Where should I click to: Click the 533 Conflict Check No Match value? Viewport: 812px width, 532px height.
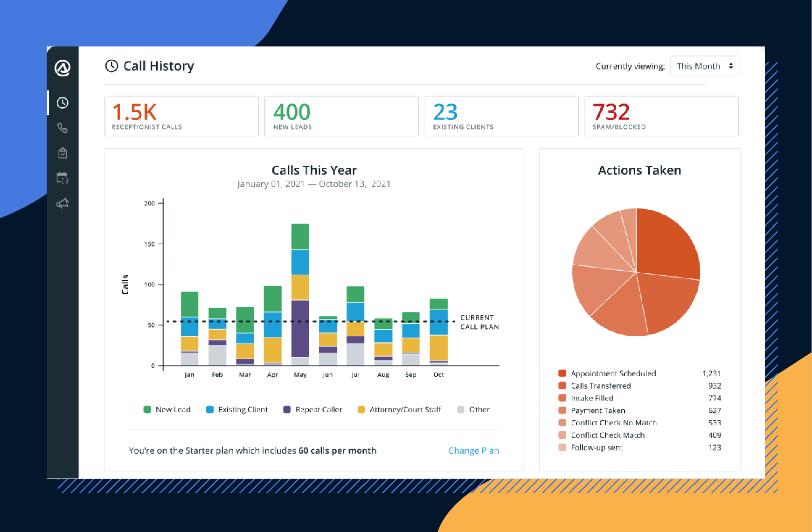pos(715,422)
